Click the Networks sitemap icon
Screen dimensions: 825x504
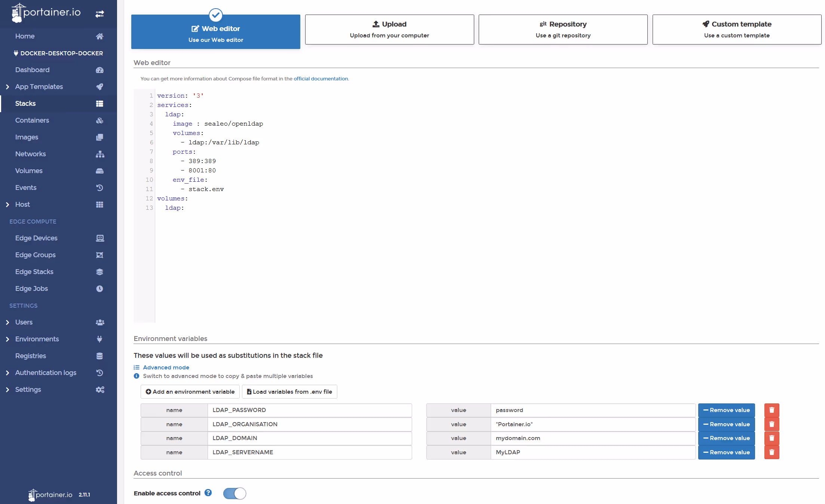(99, 154)
